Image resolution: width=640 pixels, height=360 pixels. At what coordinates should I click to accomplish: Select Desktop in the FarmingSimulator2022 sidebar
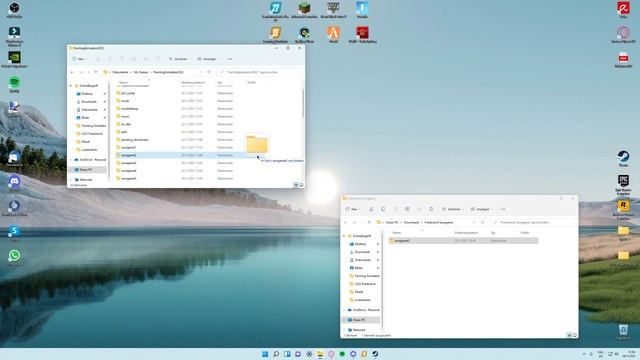pos(87,94)
